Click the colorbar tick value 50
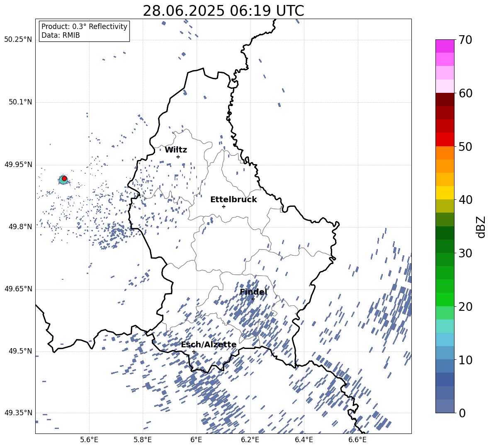Screen dimensions: 491x448 point(465,146)
